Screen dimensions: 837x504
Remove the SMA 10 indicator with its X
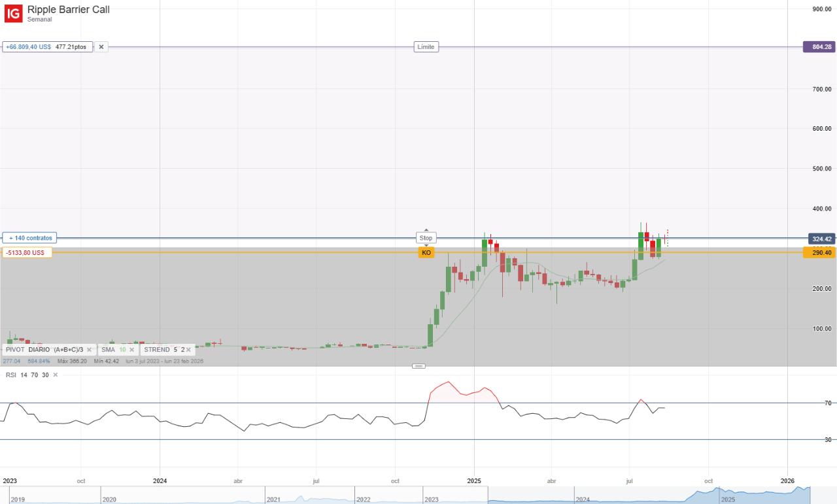click(x=131, y=350)
